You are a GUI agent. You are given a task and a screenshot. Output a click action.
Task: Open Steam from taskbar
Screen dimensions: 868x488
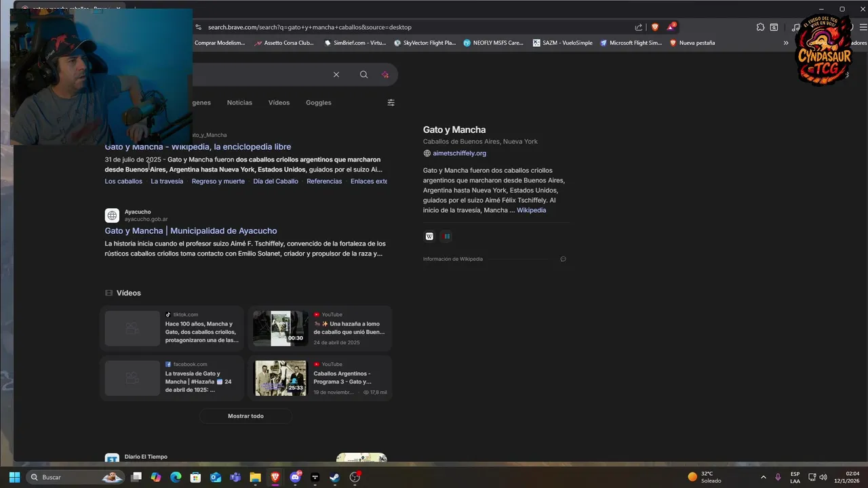pos(334,477)
